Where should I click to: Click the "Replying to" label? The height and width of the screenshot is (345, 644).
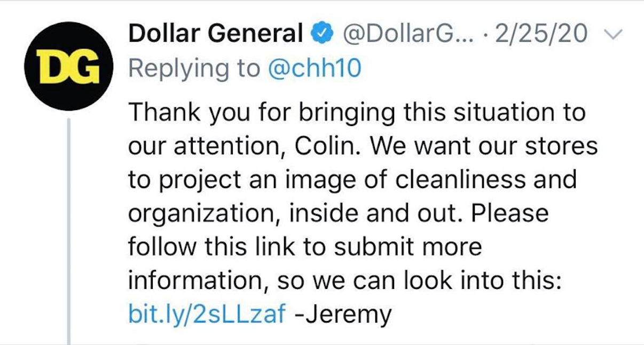[x=194, y=69]
